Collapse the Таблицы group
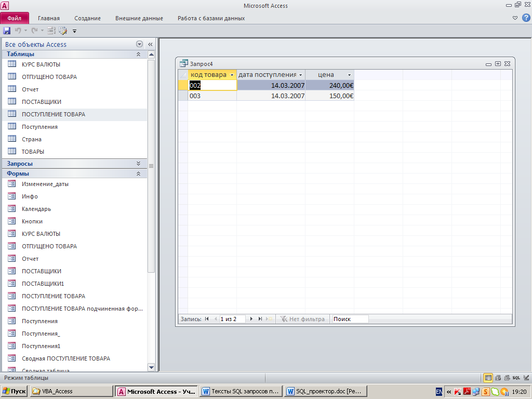The height and width of the screenshot is (399, 532). coord(138,54)
